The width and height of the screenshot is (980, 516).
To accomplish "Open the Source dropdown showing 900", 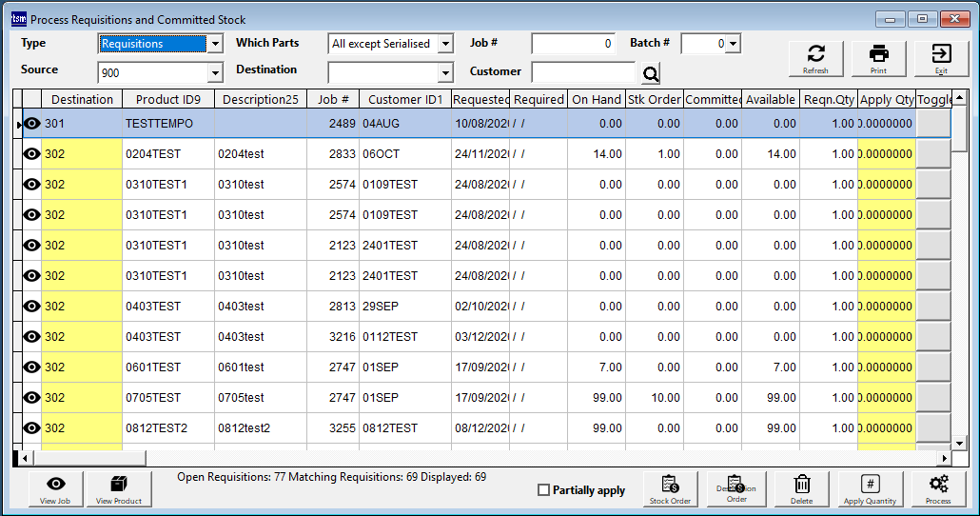I will [215, 72].
